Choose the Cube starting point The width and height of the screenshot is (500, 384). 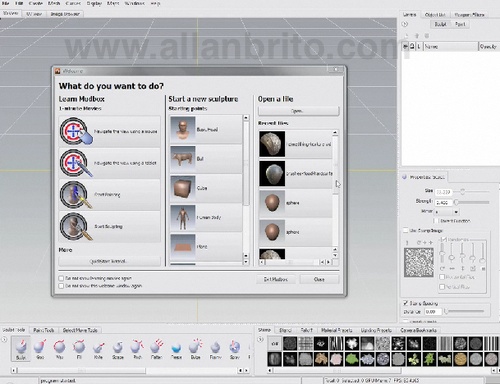point(206,188)
